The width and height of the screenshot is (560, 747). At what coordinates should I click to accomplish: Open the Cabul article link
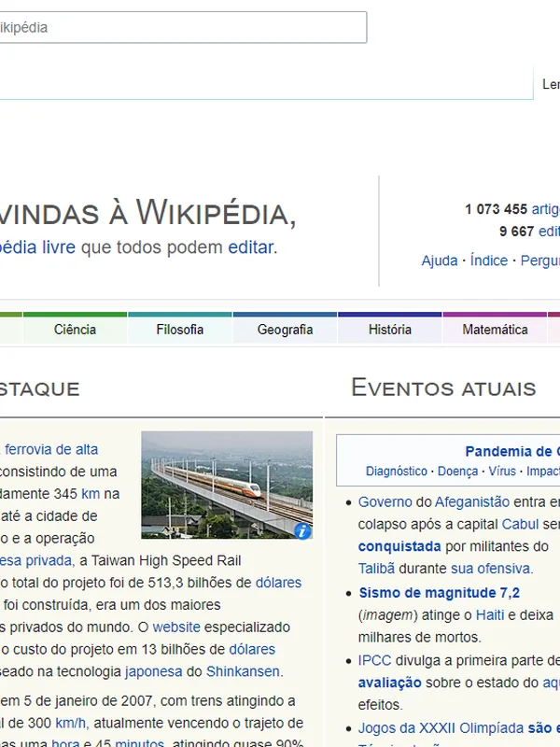coord(520,524)
